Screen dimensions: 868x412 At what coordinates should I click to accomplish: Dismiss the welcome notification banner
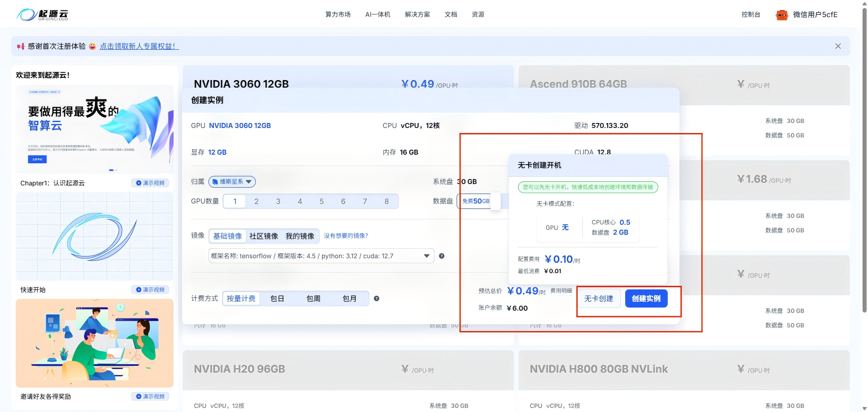[838, 46]
